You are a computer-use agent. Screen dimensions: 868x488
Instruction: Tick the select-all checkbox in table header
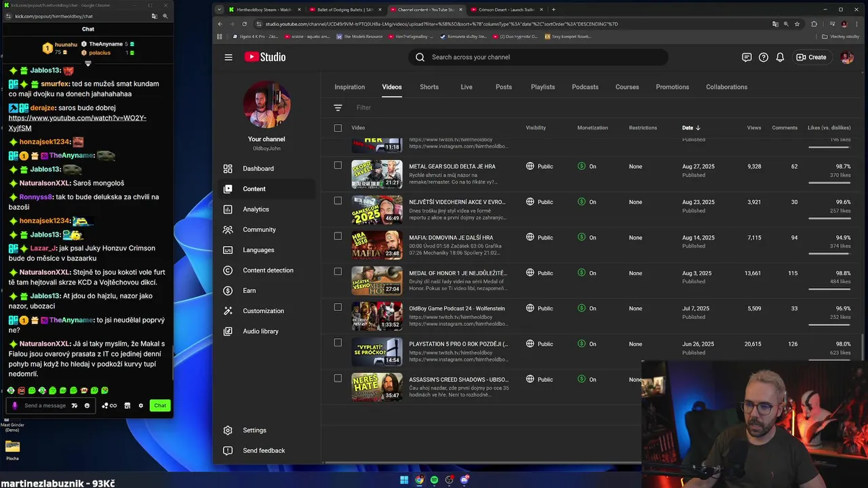[338, 127]
